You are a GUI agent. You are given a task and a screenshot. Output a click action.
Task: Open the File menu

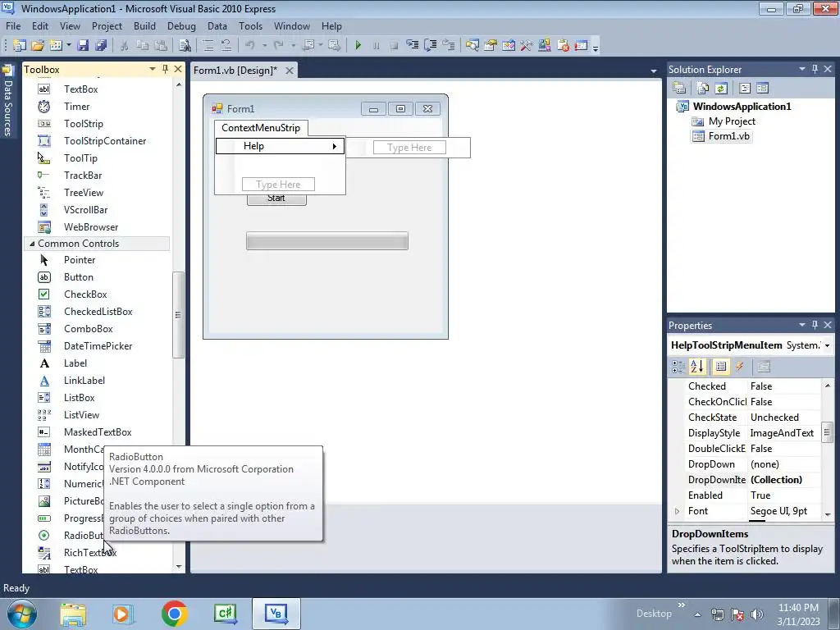[13, 26]
